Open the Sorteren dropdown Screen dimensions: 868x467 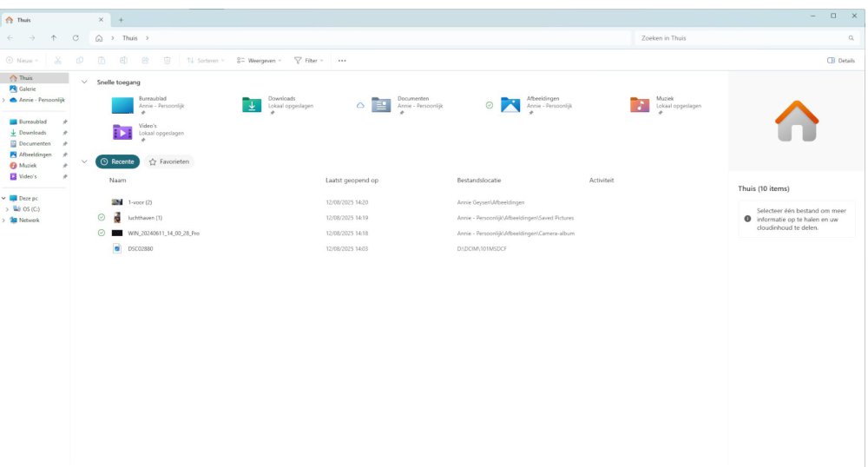[x=206, y=61]
